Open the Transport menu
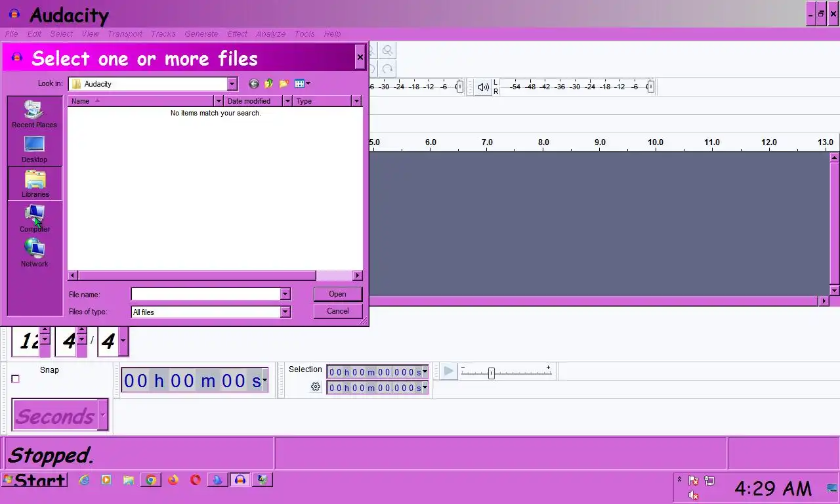840x504 pixels. point(125,34)
